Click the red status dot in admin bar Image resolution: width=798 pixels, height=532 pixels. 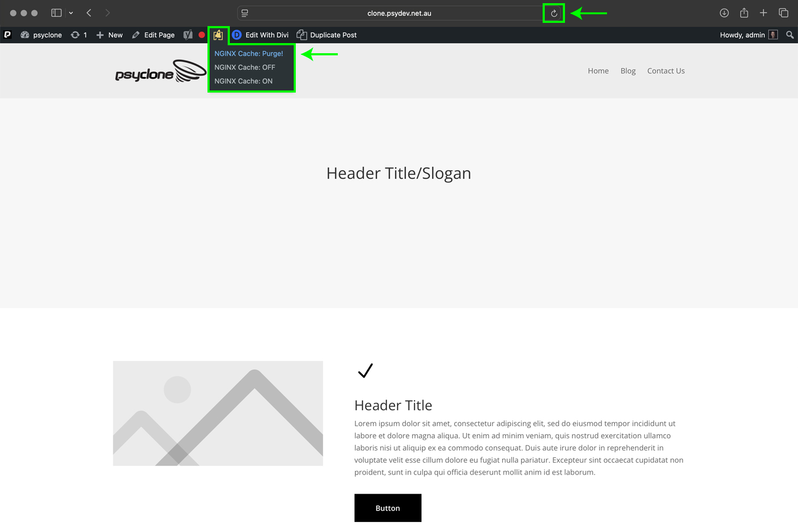coord(202,35)
